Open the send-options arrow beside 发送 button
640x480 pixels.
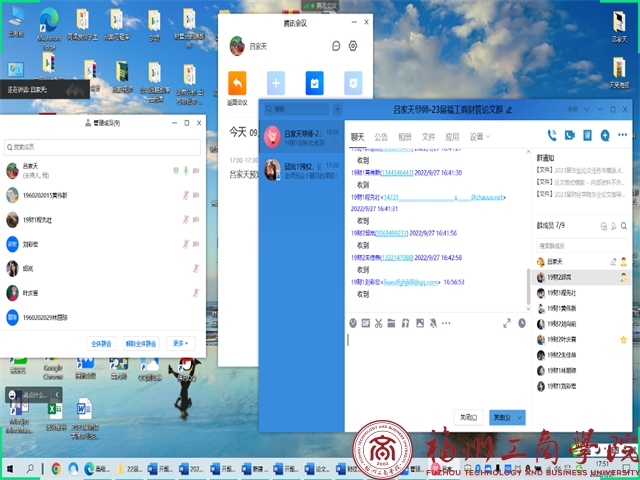tap(520, 418)
